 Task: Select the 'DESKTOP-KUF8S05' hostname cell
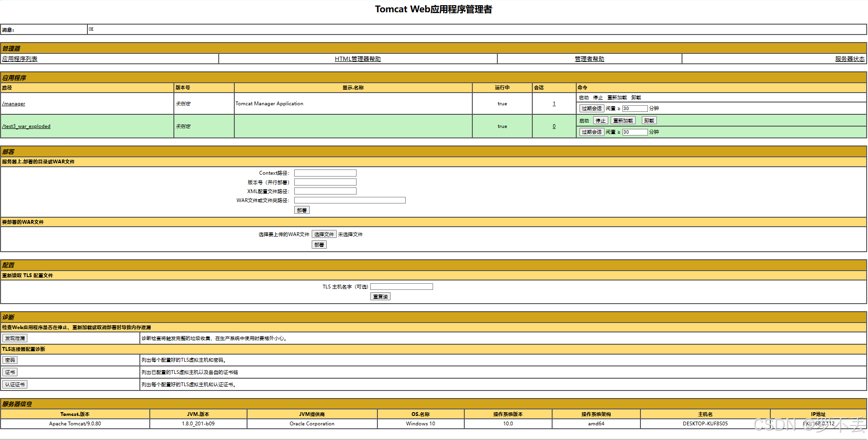[706, 424]
